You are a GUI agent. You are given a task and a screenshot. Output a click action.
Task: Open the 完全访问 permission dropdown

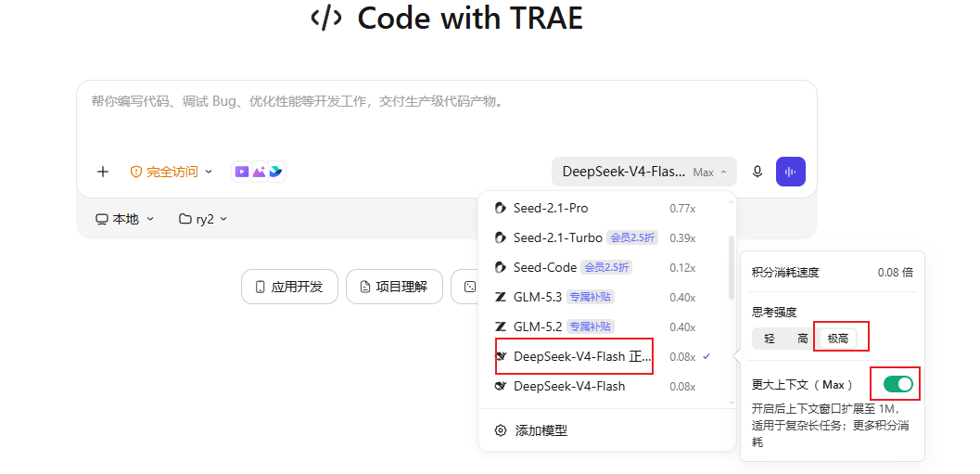pyautogui.click(x=172, y=172)
